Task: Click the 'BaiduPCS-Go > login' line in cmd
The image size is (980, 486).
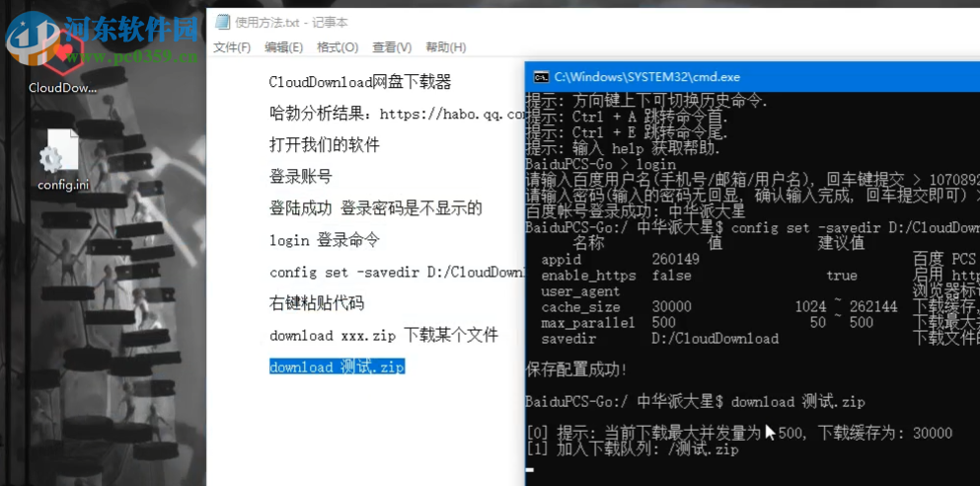Action: click(x=601, y=165)
